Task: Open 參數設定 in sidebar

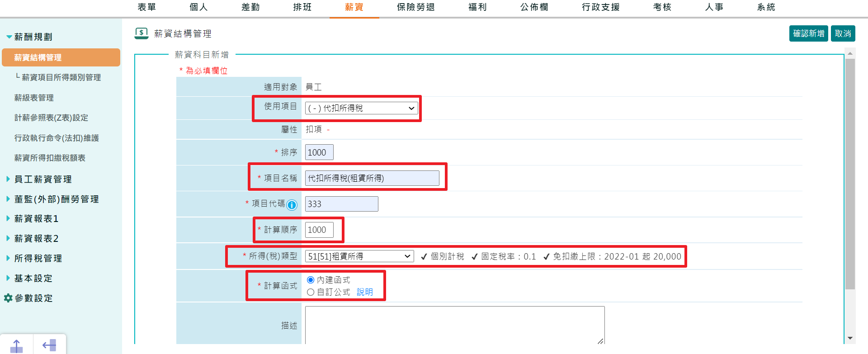Action: [34, 298]
